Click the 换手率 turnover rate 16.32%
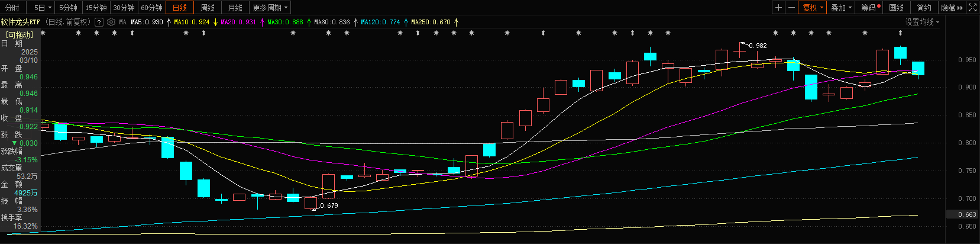980x244 pixels. tap(25, 226)
